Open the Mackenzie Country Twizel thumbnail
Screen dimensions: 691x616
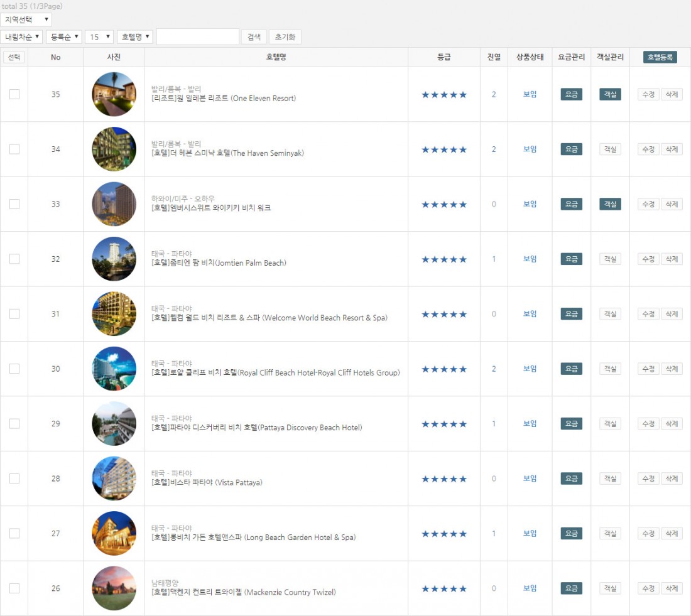(114, 588)
